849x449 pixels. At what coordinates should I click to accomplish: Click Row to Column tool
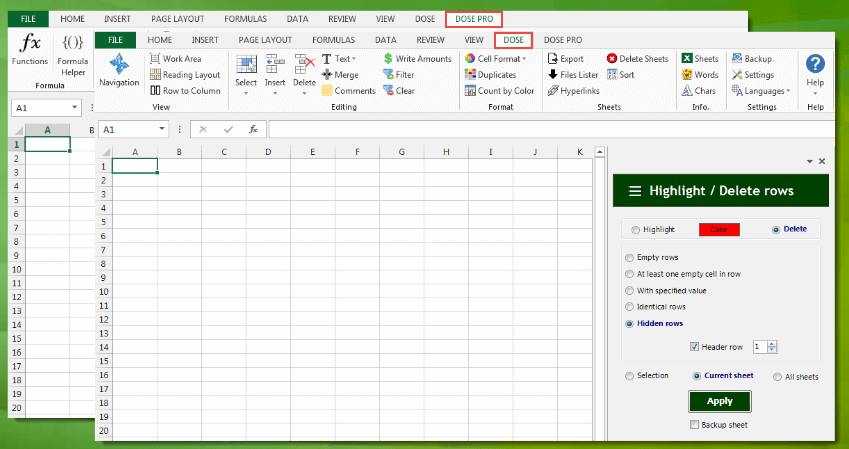(x=185, y=90)
